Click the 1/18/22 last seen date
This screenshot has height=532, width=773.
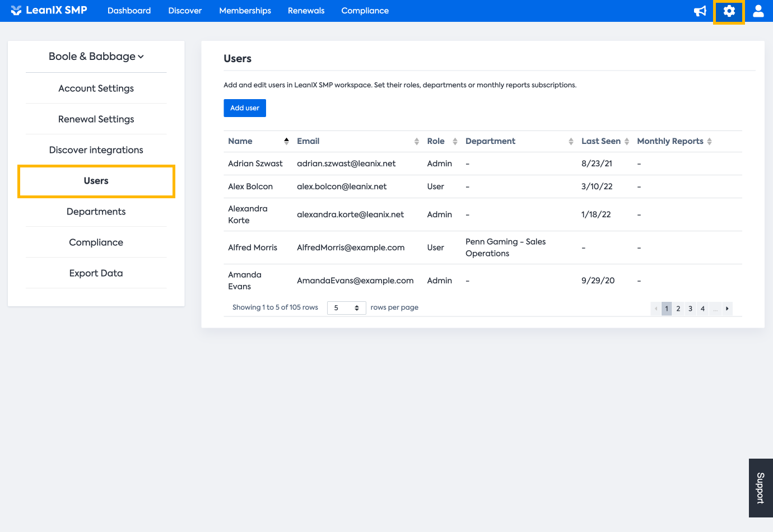(x=596, y=214)
